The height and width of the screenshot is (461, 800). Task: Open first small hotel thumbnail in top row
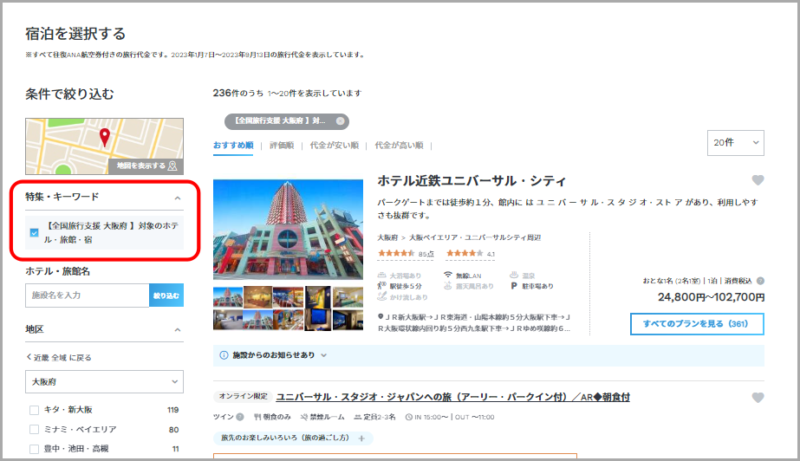click(x=228, y=297)
